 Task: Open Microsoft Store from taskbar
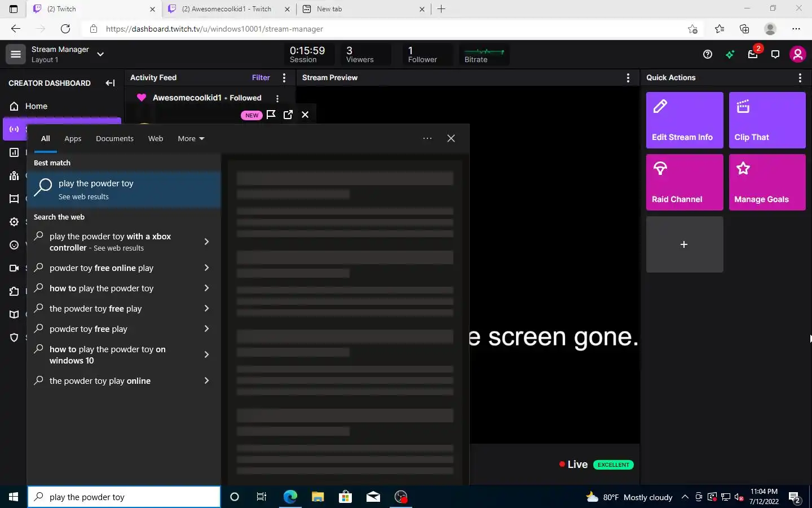click(x=345, y=497)
